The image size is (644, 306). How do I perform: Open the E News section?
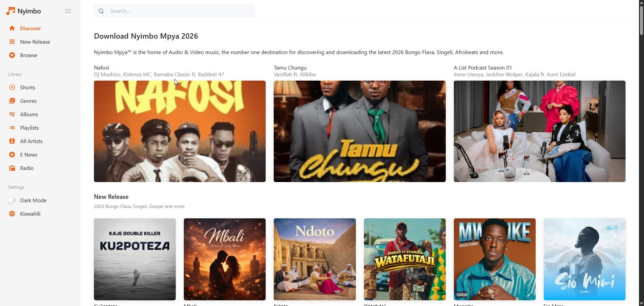28,155
